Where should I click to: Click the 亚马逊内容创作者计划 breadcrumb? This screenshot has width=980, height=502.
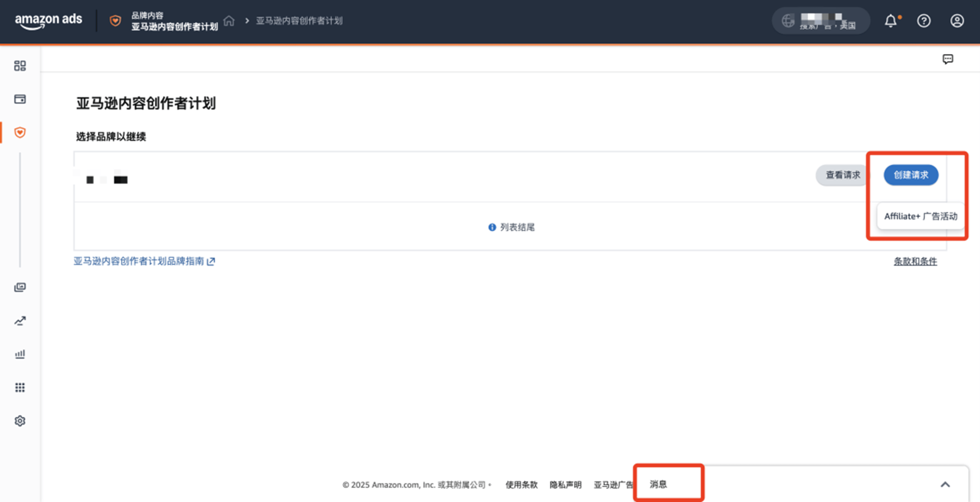point(299,21)
